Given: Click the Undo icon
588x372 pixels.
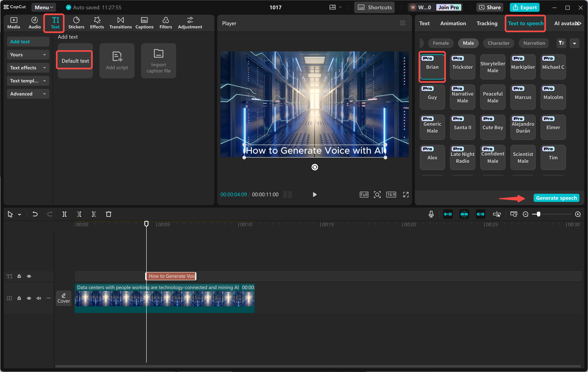Looking at the screenshot, I should coord(35,214).
